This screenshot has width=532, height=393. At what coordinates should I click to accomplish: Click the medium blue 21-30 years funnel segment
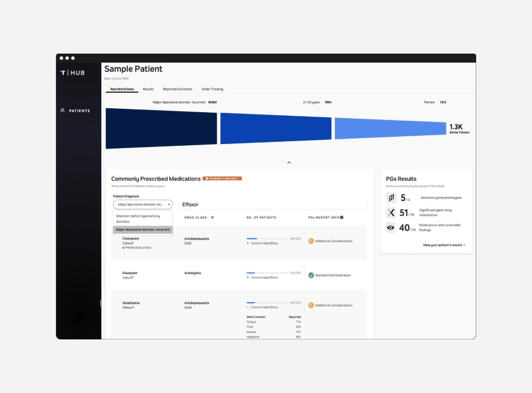[x=276, y=128]
